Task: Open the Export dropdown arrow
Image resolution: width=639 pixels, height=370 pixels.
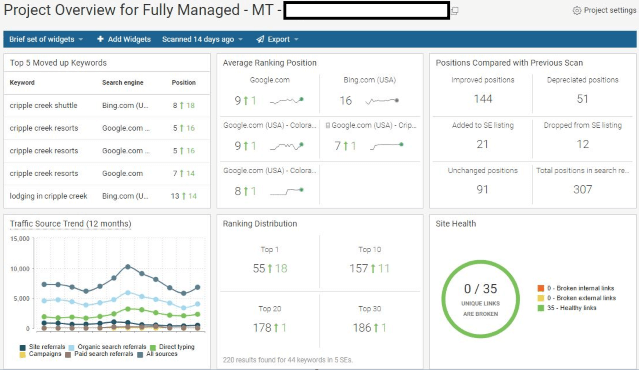Action: [x=296, y=40]
